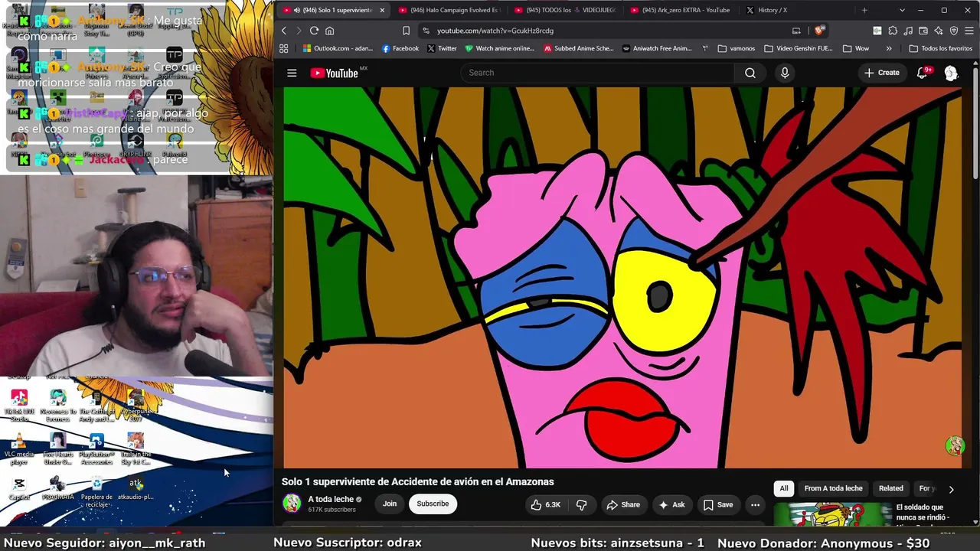Select the All filter chip
Viewport: 980px width, 551px height.
783,488
